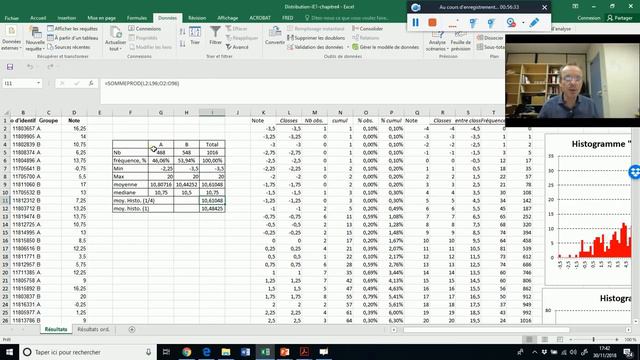Undo the last action in quick access toolbar

30,67
